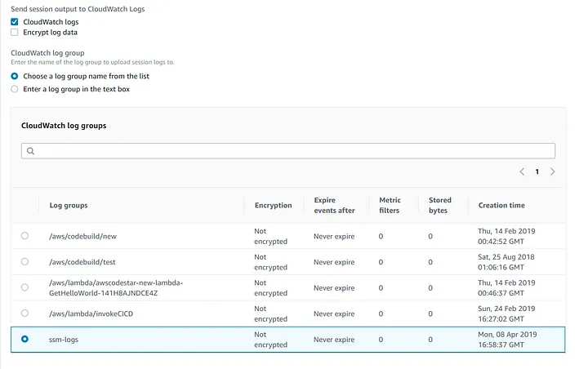The width and height of the screenshot is (588, 369).
Task: Click the Stored bytes column header
Action: click(x=440, y=206)
